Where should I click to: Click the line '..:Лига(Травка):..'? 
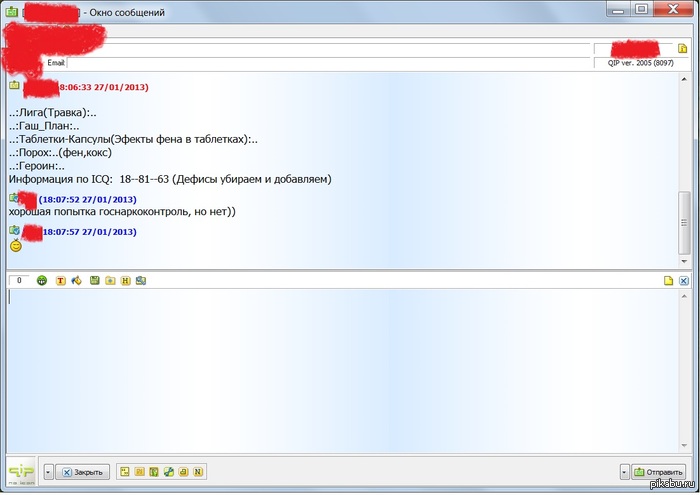pyautogui.click(x=52, y=113)
